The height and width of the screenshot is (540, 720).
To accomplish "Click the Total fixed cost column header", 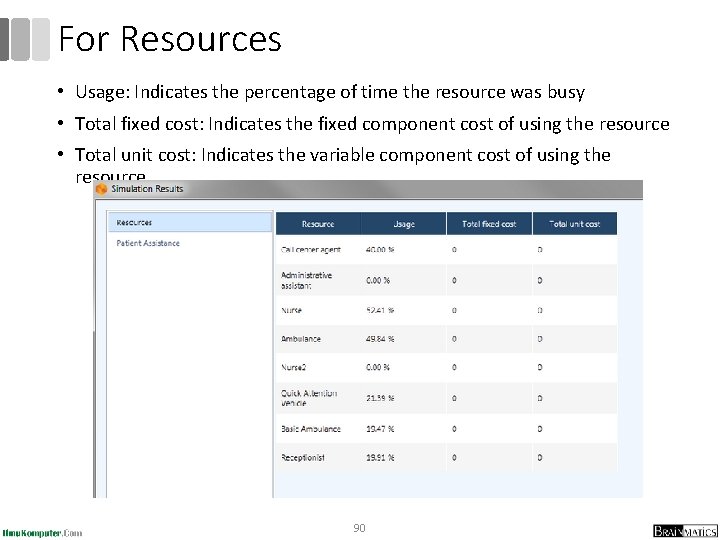I will (489, 224).
